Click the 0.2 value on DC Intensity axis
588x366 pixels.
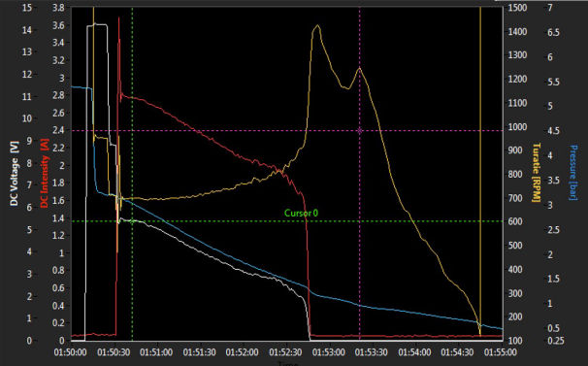point(58,323)
